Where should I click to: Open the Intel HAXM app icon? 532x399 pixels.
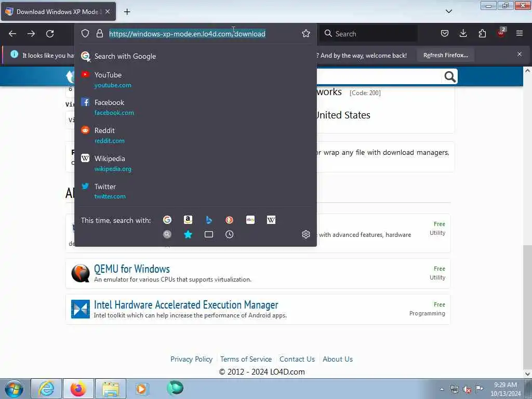tap(81, 309)
